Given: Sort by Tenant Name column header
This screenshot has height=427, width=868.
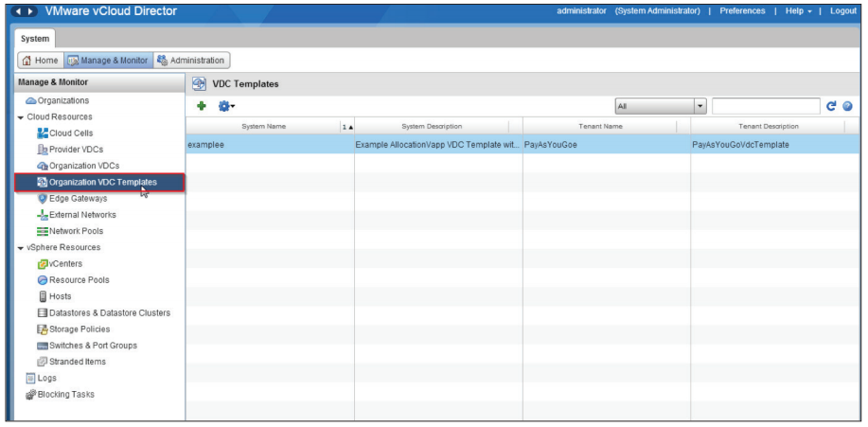Looking at the screenshot, I should pos(600,126).
